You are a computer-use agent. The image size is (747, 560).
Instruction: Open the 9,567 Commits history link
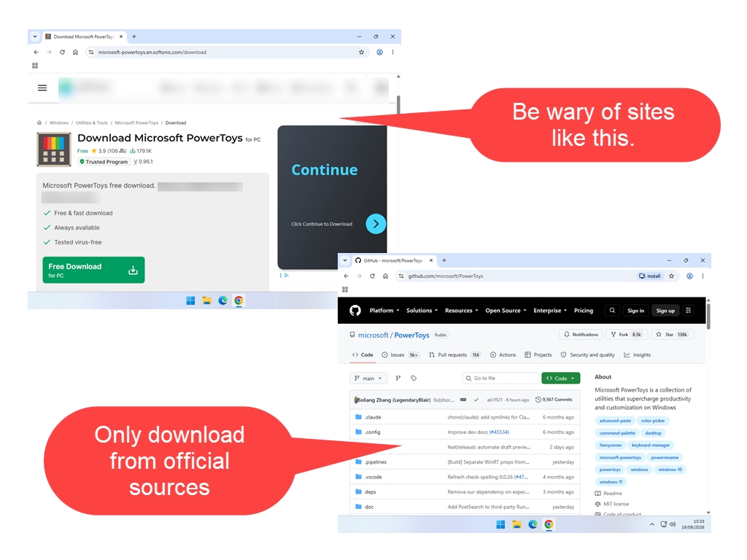[x=554, y=400]
